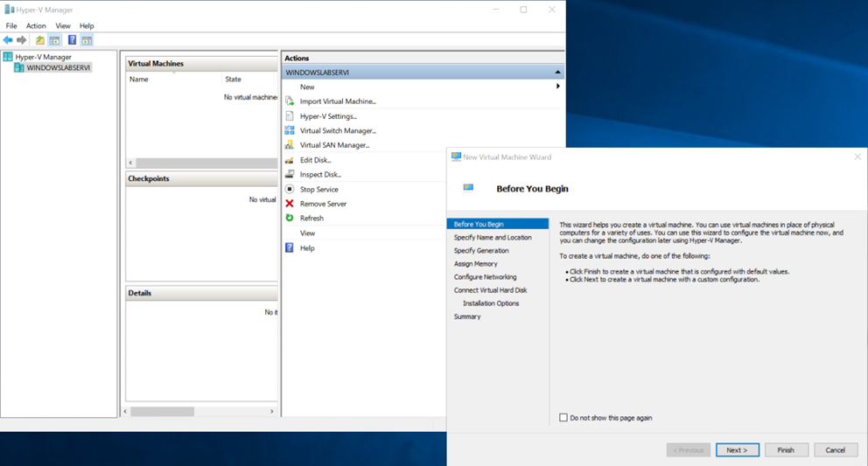Expand the New submenu arrow
Viewport: 868px width, 466px height.
point(558,87)
